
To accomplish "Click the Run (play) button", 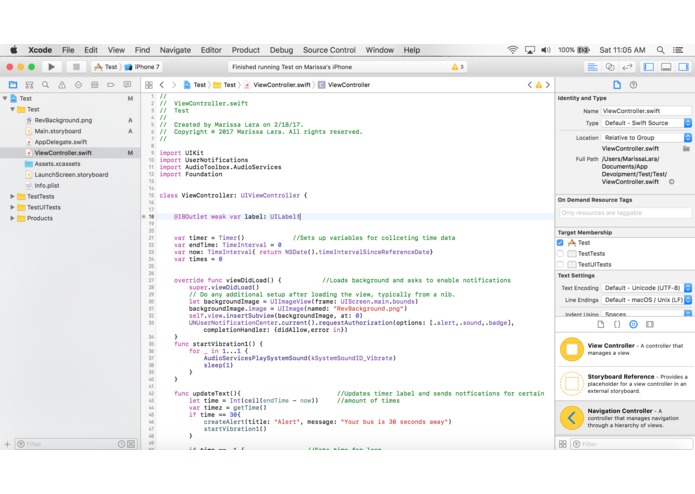I will [51, 67].
